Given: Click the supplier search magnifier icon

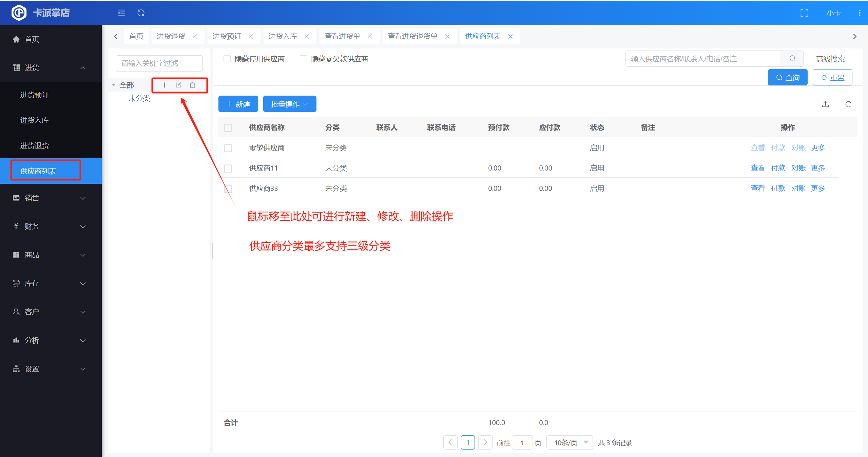Looking at the screenshot, I should 792,59.
